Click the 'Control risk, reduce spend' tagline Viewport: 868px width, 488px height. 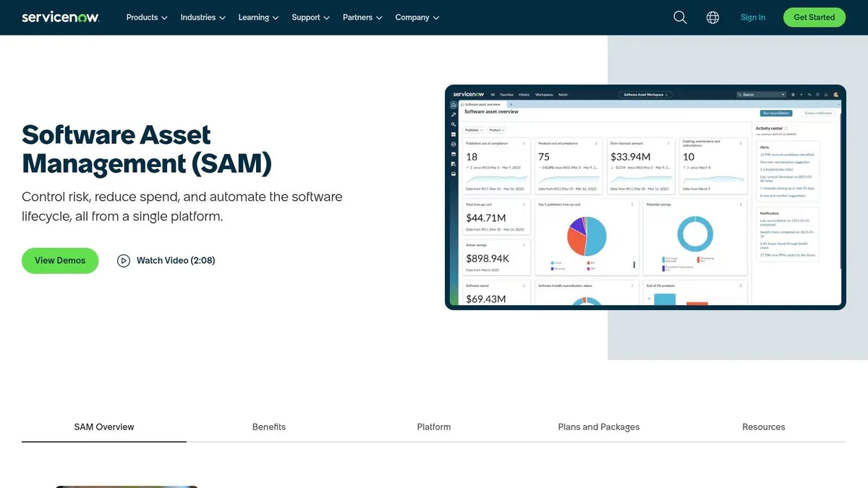182,206
